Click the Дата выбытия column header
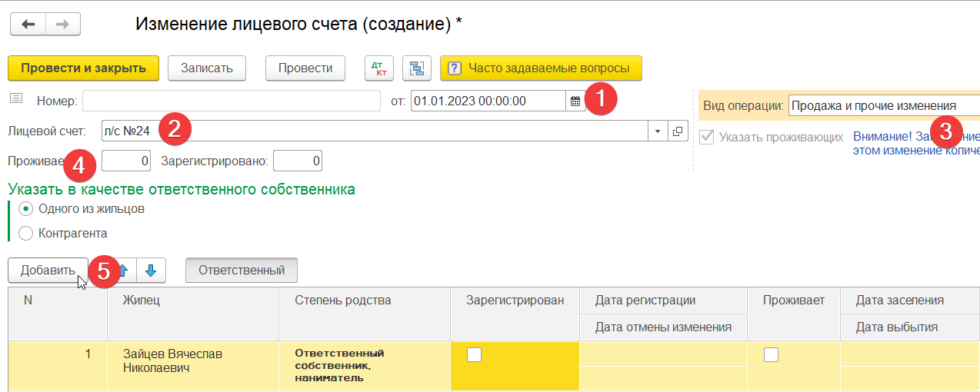 pos(910,327)
